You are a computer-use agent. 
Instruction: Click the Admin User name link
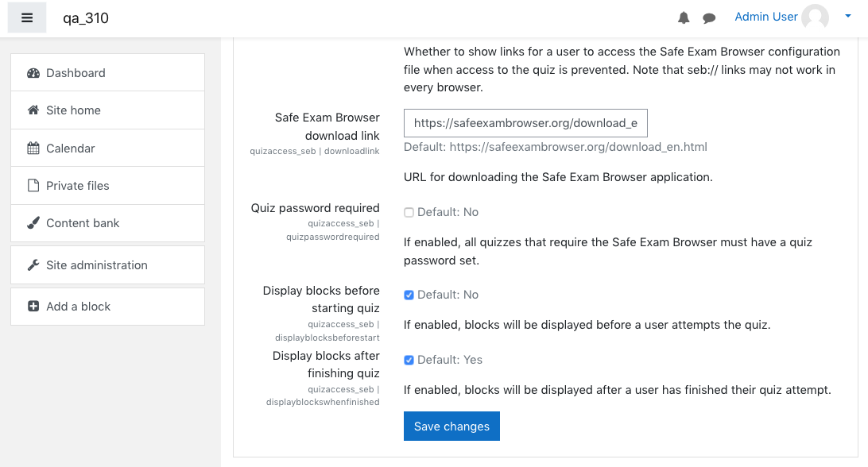click(x=766, y=17)
